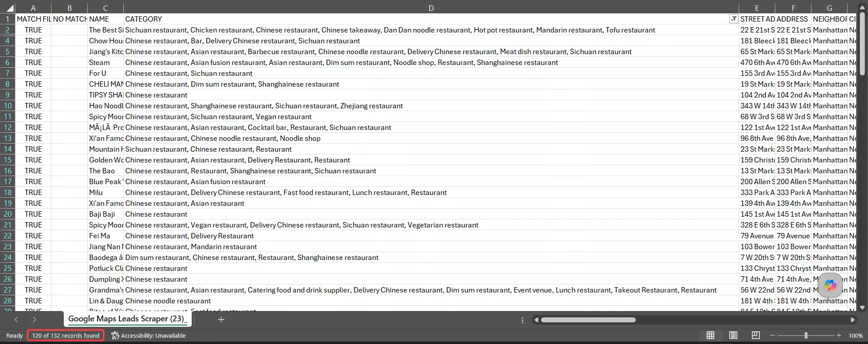Click the next sheet navigation arrow
The image size is (868, 344).
click(34, 320)
